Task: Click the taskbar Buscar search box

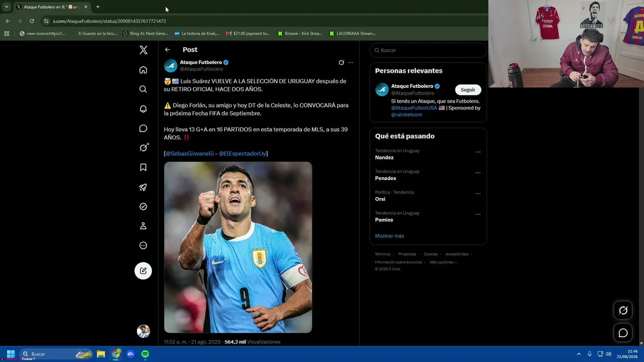Action: coord(56,354)
